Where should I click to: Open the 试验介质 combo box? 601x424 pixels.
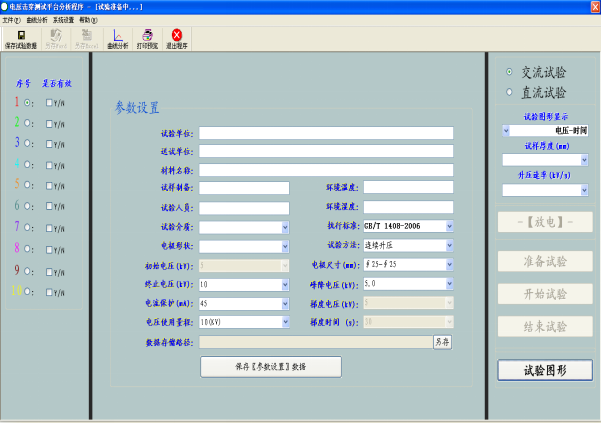tap(285, 227)
